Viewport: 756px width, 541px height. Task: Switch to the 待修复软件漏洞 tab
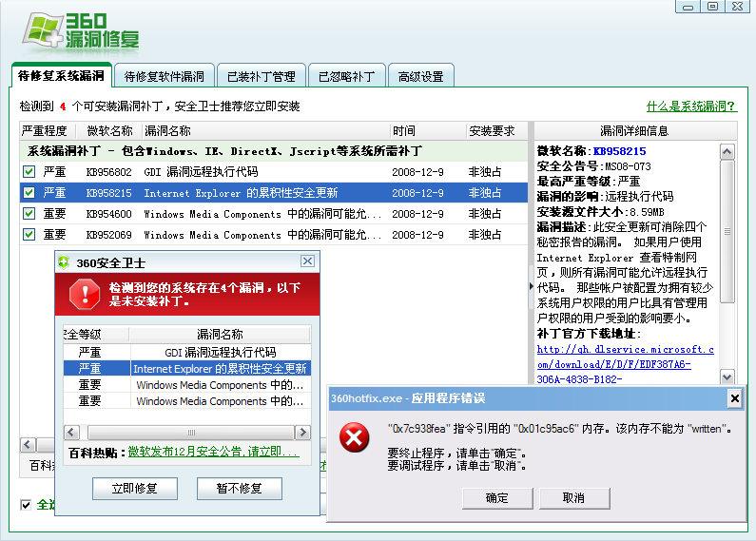point(165,76)
